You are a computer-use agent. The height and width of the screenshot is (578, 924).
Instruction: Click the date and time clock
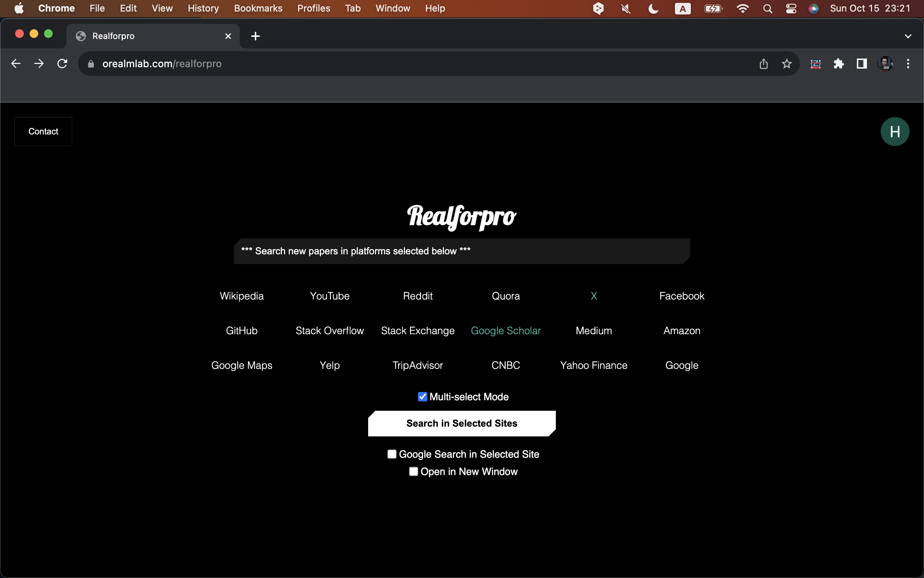point(870,8)
